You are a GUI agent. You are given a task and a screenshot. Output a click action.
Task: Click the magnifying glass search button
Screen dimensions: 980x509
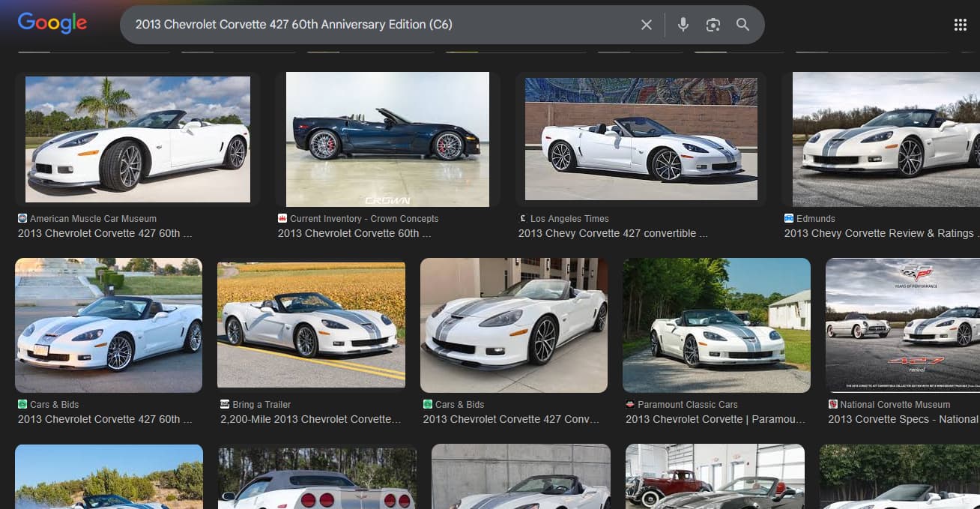[x=742, y=25]
